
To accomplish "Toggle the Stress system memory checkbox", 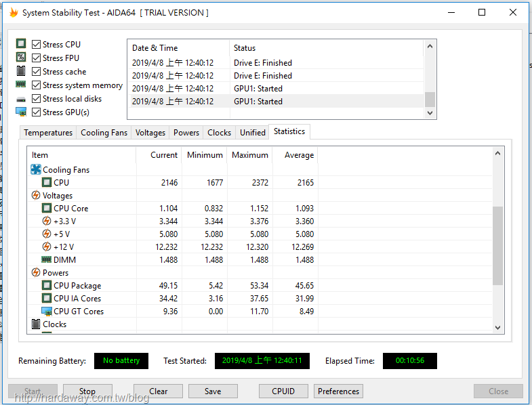I will (37, 85).
